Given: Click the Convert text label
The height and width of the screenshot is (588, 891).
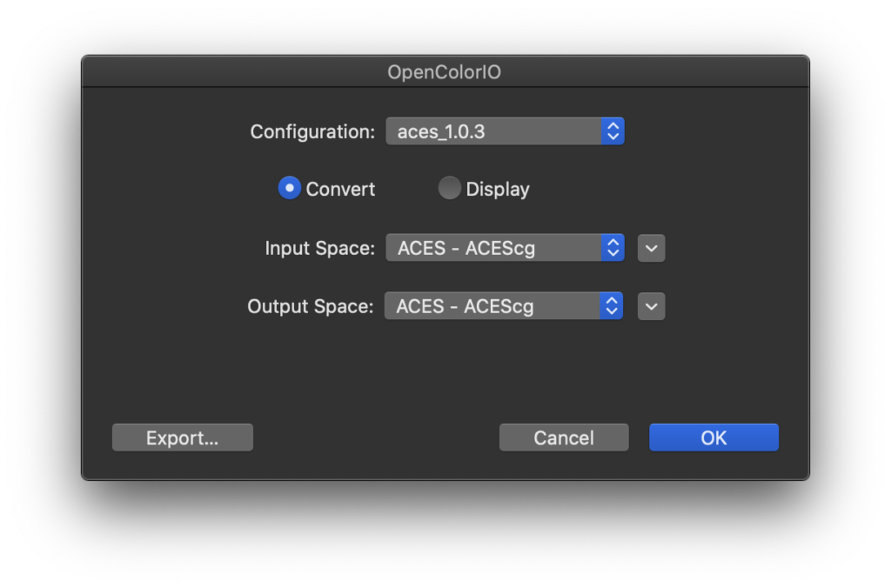Looking at the screenshot, I should (x=340, y=189).
